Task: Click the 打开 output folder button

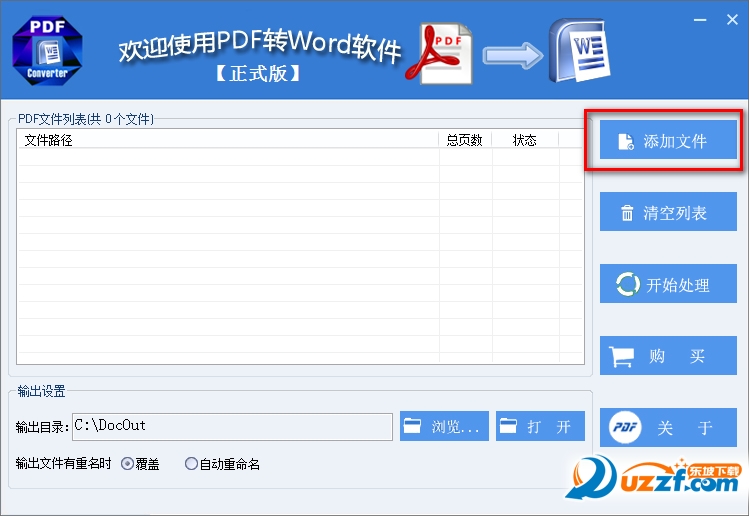Action: pos(540,426)
